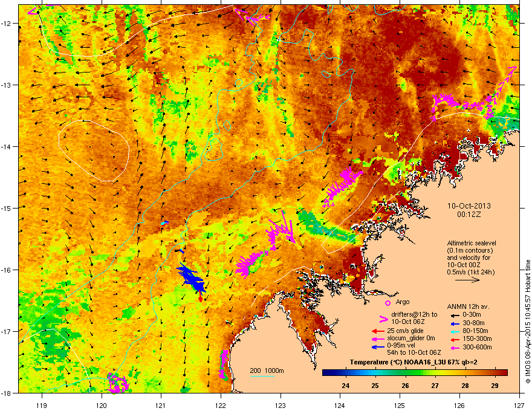The width and height of the screenshot is (532, 411).
Task: Click the longitude axis label '127'
Action: click(519, 405)
